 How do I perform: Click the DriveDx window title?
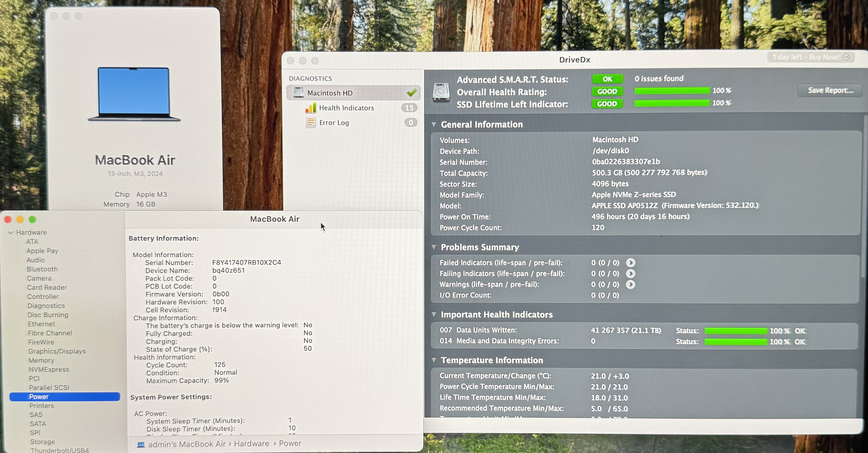[574, 60]
